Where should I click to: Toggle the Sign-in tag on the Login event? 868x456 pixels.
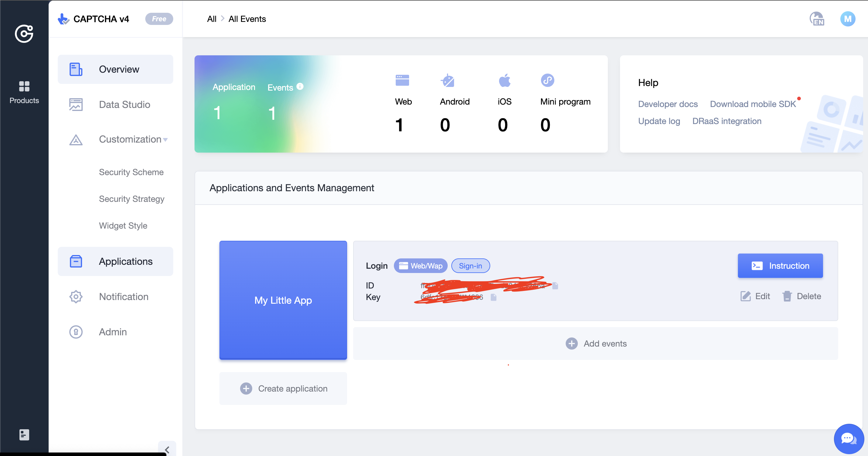(470, 266)
